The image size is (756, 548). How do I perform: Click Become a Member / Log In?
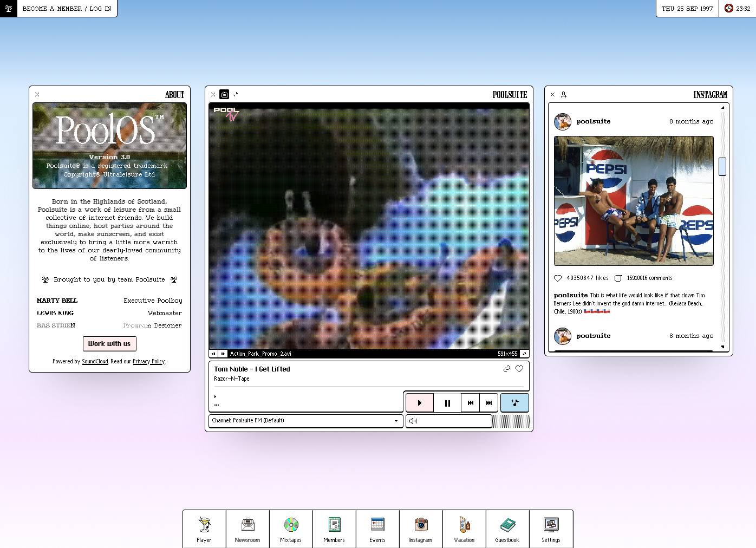pos(67,9)
